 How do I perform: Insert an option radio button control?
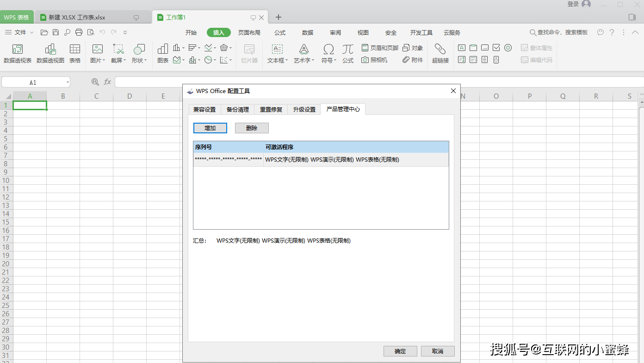(x=508, y=48)
